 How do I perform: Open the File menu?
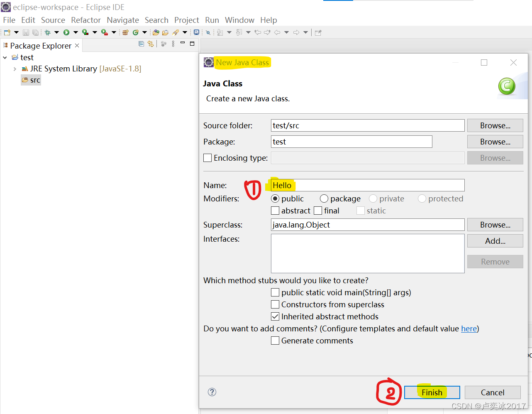[x=9, y=20]
